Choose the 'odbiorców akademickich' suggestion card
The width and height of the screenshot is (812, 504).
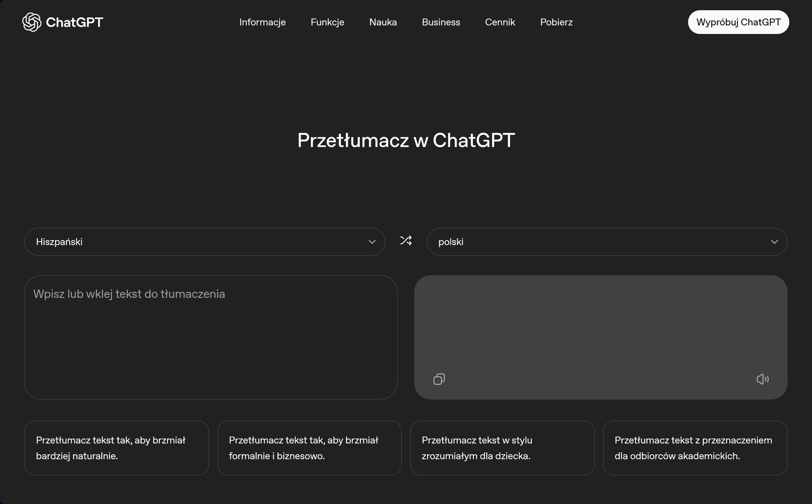coord(695,448)
